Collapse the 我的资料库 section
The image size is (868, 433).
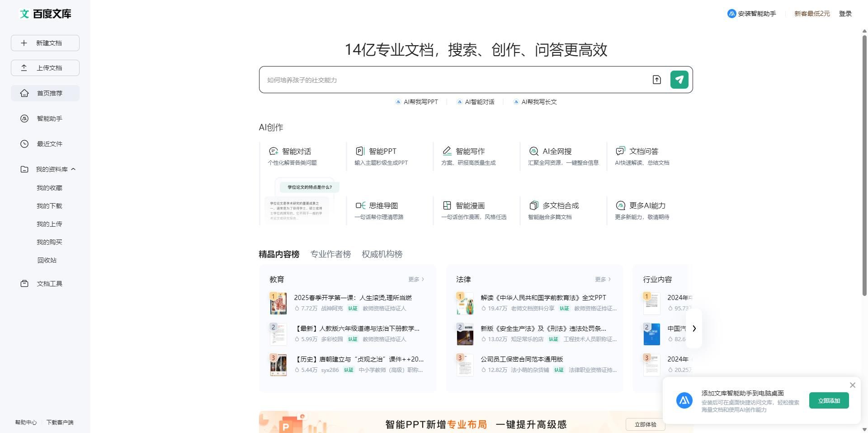pyautogui.click(x=73, y=169)
